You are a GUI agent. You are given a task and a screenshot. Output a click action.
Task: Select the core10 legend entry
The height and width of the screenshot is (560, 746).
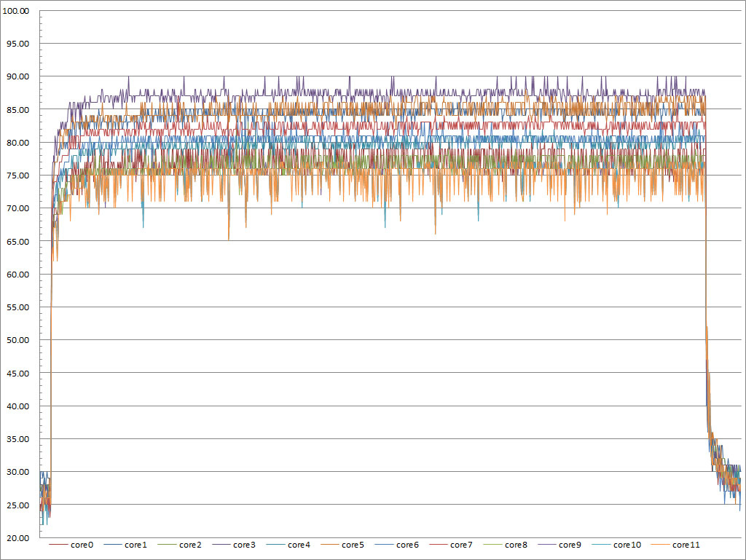coord(616,545)
